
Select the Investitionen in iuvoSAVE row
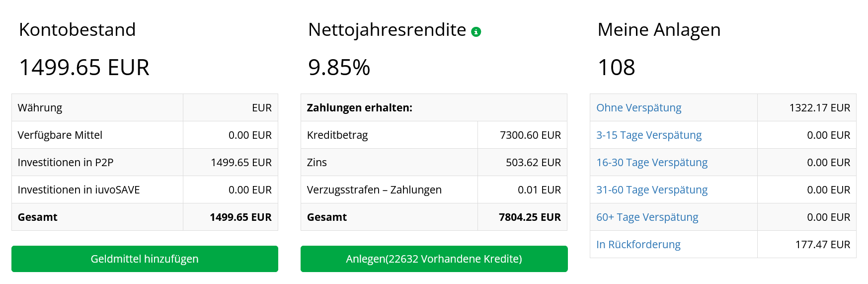pos(145,189)
